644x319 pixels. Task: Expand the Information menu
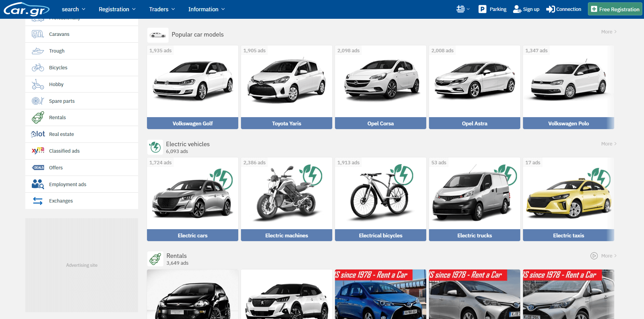click(206, 9)
